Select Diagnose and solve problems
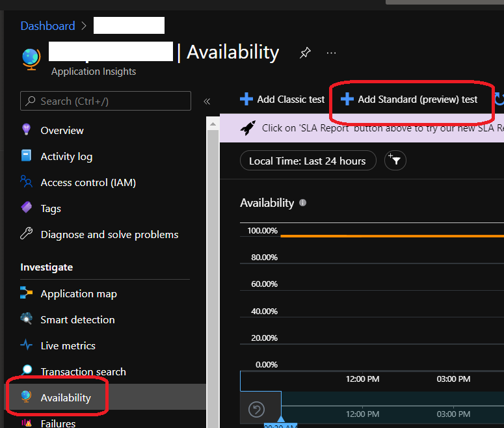The height and width of the screenshot is (428, 504). 109,234
